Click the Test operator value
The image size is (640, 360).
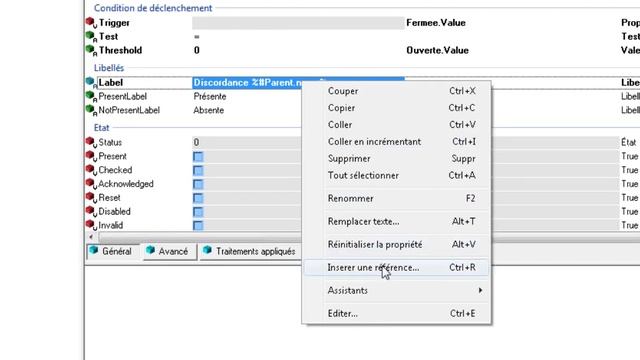(x=197, y=37)
